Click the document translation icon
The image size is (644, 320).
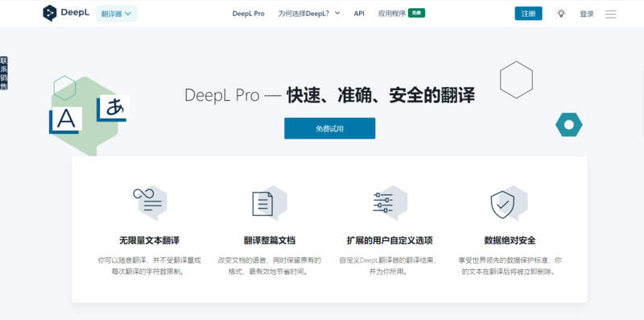click(x=269, y=203)
